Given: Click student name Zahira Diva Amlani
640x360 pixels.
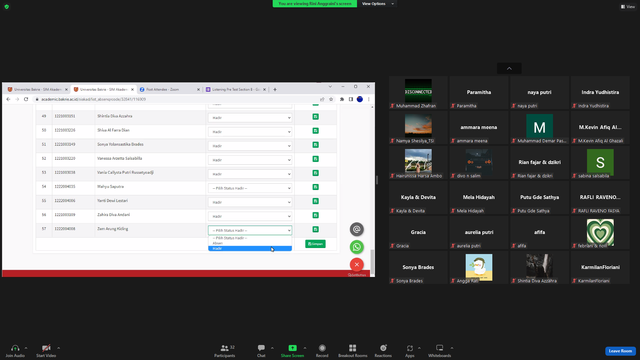Looking at the screenshot, I should [113, 215].
